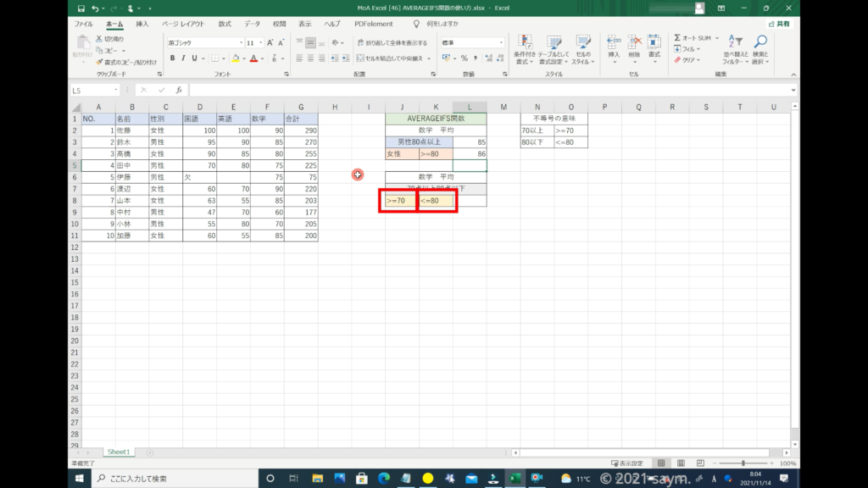
Task: Open the font size dropdown
Action: point(261,42)
